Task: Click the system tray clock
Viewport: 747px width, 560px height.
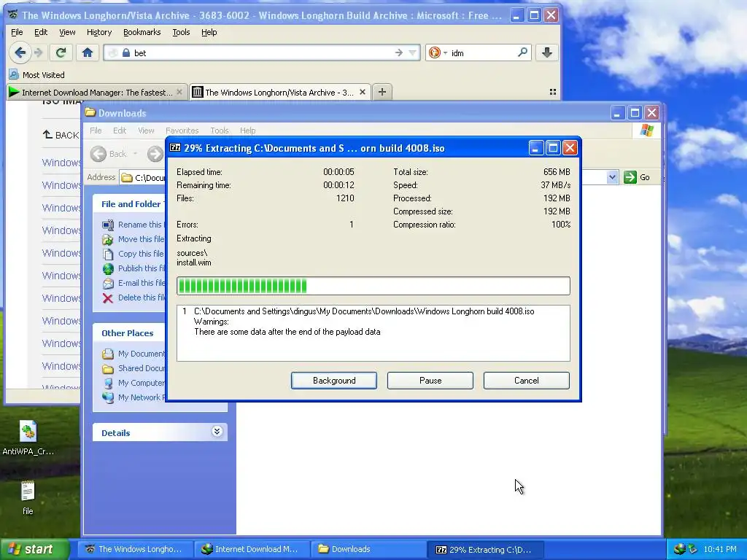Action: click(x=720, y=549)
